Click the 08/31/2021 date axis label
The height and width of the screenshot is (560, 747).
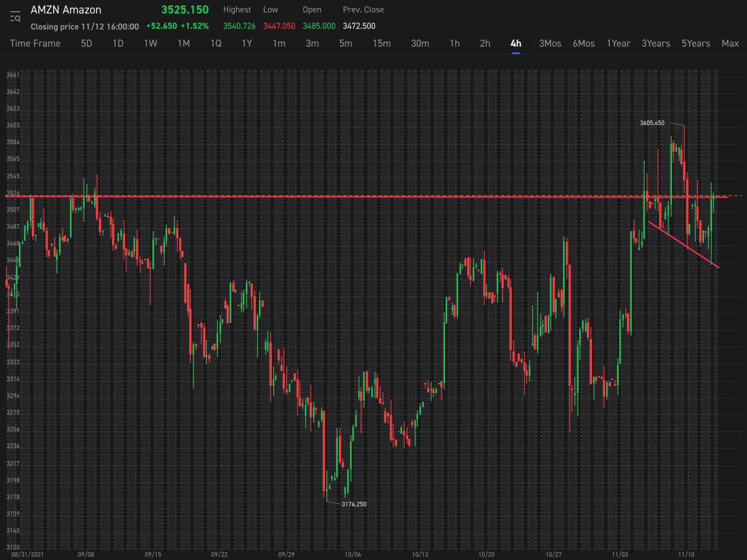click(28, 554)
